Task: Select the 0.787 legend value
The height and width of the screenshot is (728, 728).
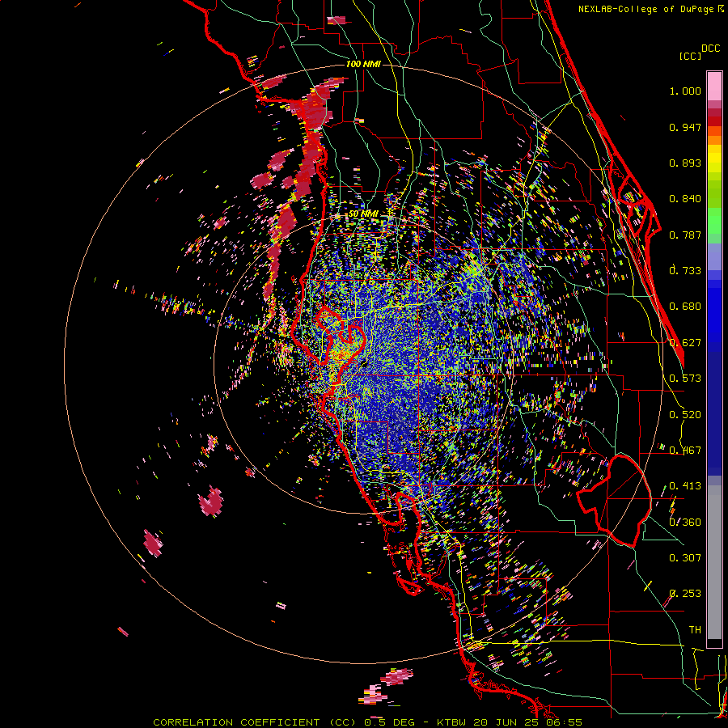Action: pyautogui.click(x=685, y=235)
